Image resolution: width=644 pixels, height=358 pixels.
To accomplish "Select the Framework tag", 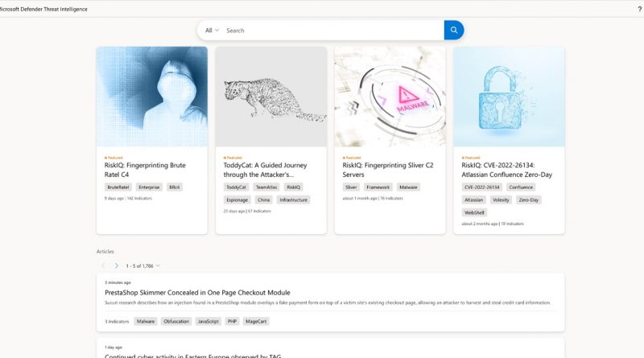I will click(x=378, y=187).
